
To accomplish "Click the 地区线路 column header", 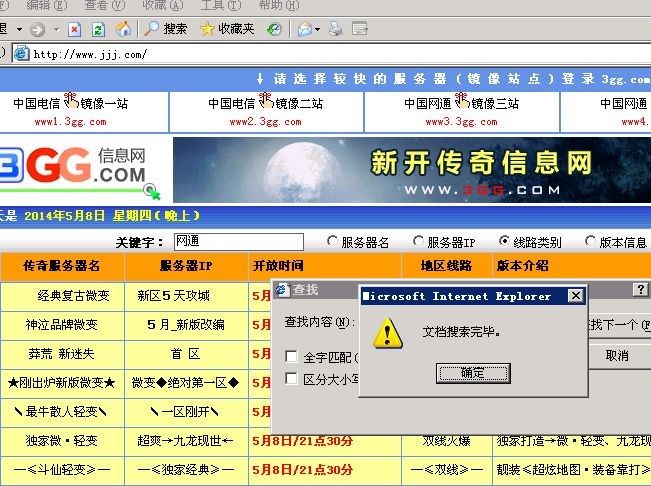I will point(446,266).
